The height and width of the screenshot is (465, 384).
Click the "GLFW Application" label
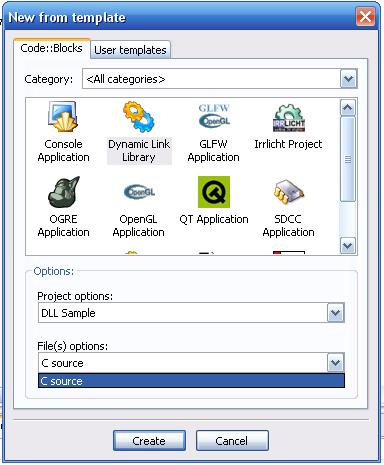tap(214, 151)
